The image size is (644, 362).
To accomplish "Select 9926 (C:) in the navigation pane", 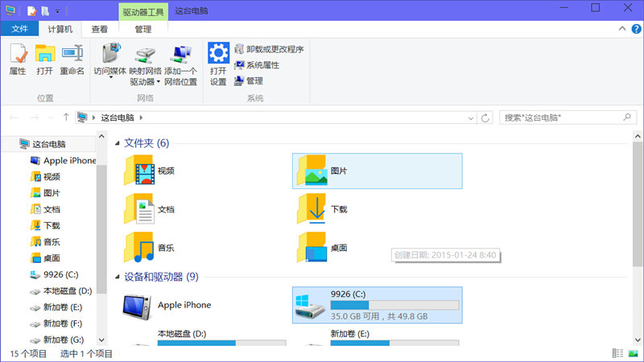I will click(55, 274).
